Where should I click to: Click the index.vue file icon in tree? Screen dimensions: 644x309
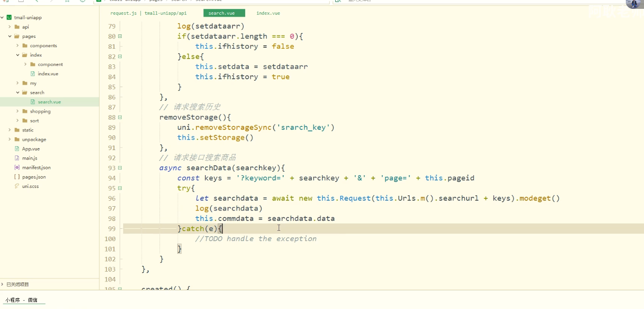click(33, 73)
